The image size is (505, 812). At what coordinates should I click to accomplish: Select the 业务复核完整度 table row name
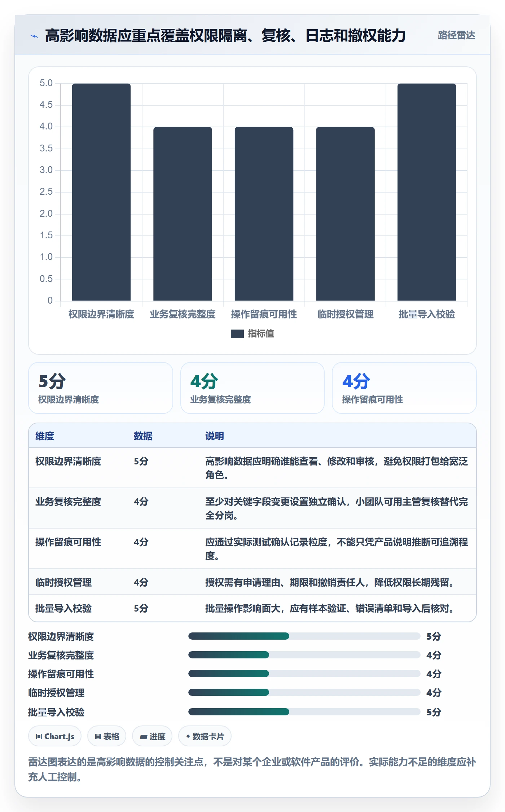[x=68, y=502]
